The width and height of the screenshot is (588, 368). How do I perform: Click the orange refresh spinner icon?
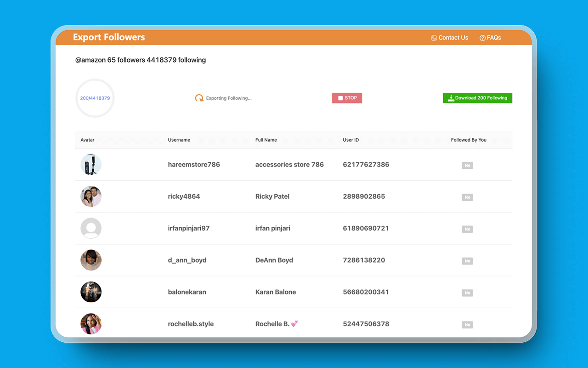click(x=199, y=98)
